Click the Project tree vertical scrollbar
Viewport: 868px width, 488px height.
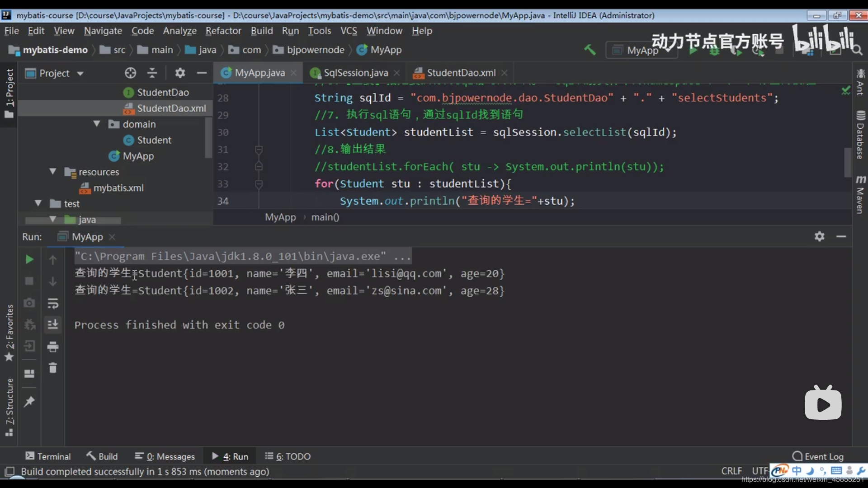pos(208,137)
